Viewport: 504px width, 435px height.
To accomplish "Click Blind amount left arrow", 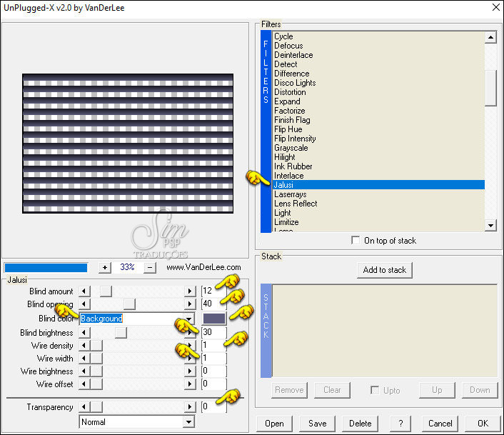I will coord(85,291).
